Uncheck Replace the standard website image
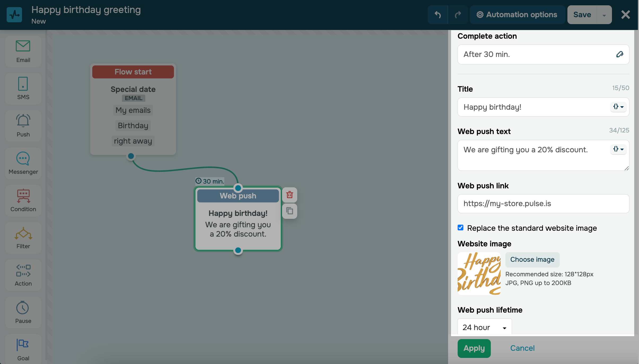This screenshot has width=639, height=364. 461,228
